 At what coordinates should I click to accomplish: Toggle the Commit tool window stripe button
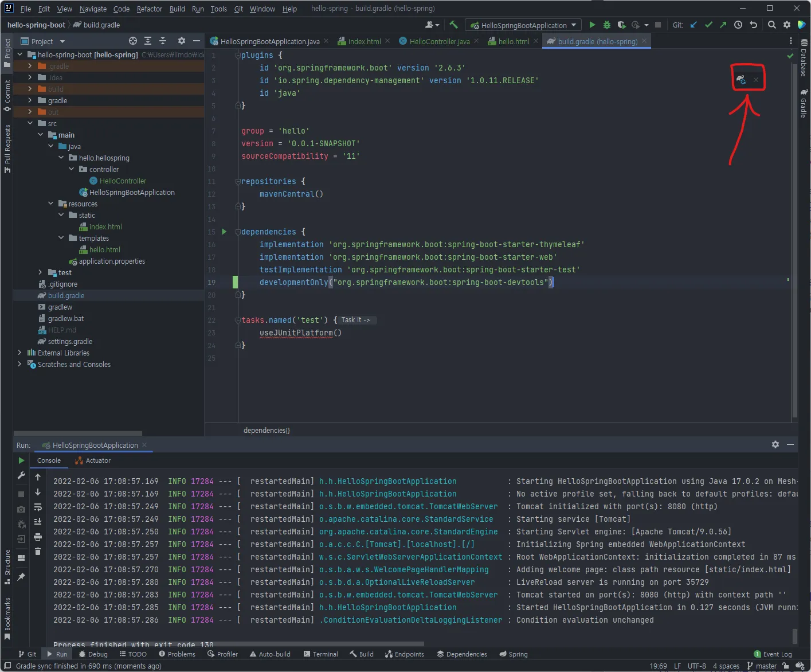pos(7,96)
